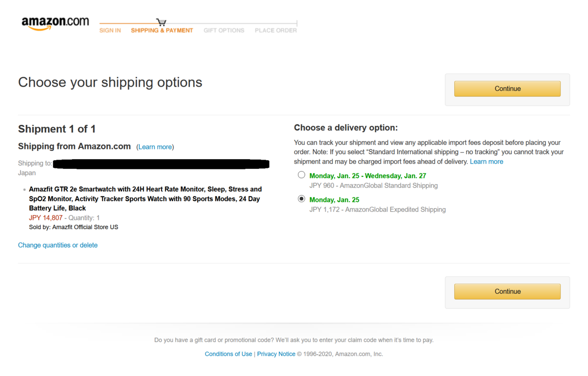
Task: Open Learn more next to Shipping from Amazon.com
Action: 155,147
